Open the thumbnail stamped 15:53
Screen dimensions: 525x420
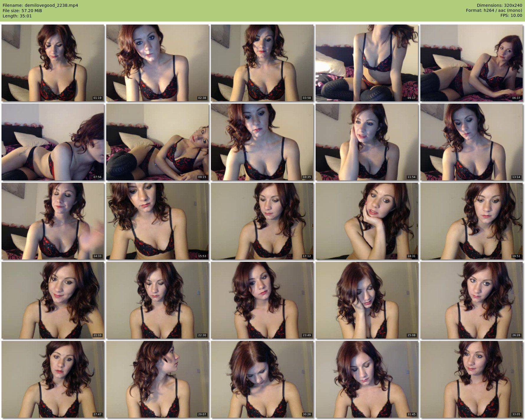click(157, 221)
